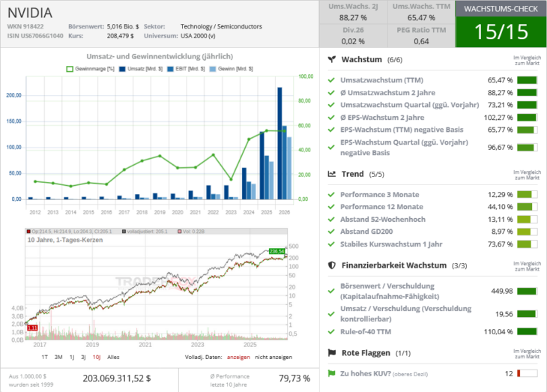Select the Alles chart time range
Viewport: 547px width, 392px height.
(x=113, y=357)
